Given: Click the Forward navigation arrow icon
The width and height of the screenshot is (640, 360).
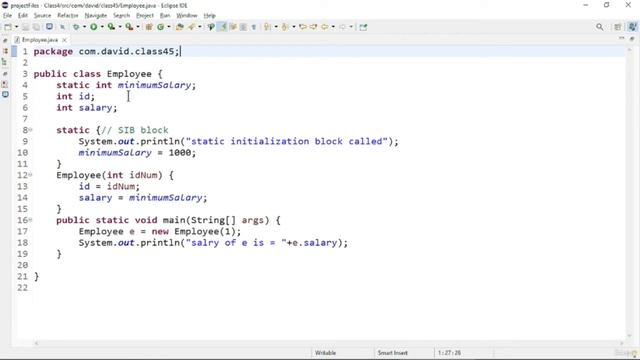Looking at the screenshot, I should click(343, 27).
